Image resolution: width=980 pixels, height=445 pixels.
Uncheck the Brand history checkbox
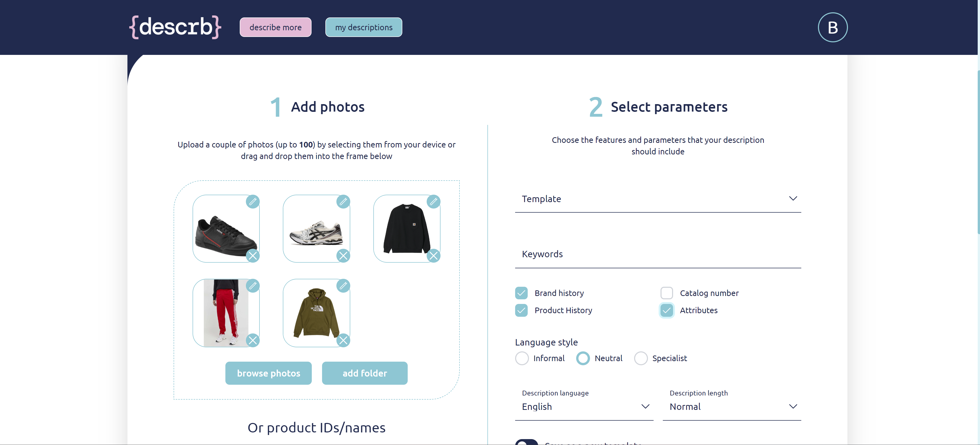(521, 293)
